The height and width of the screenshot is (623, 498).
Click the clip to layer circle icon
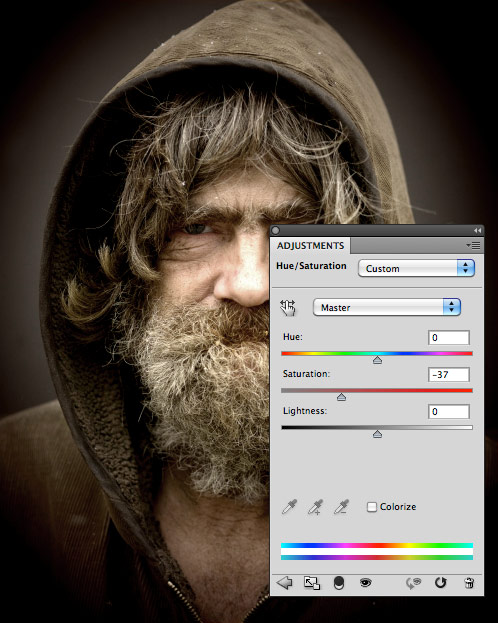[339, 583]
